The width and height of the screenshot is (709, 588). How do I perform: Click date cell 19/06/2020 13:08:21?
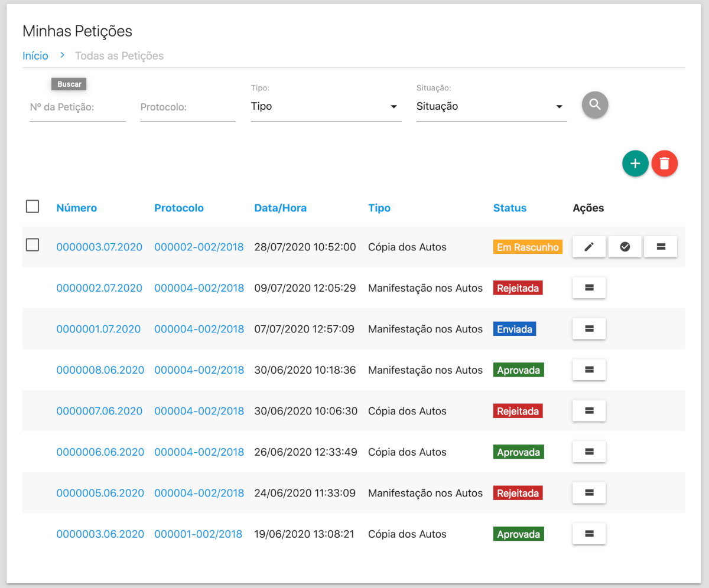pyautogui.click(x=305, y=534)
